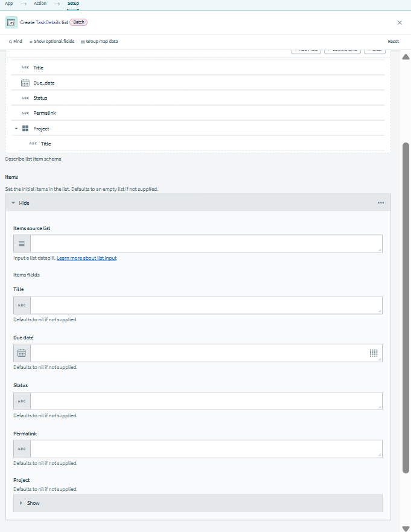411x532 pixels.
Task: Click the Permalink input field
Action: 205,449
